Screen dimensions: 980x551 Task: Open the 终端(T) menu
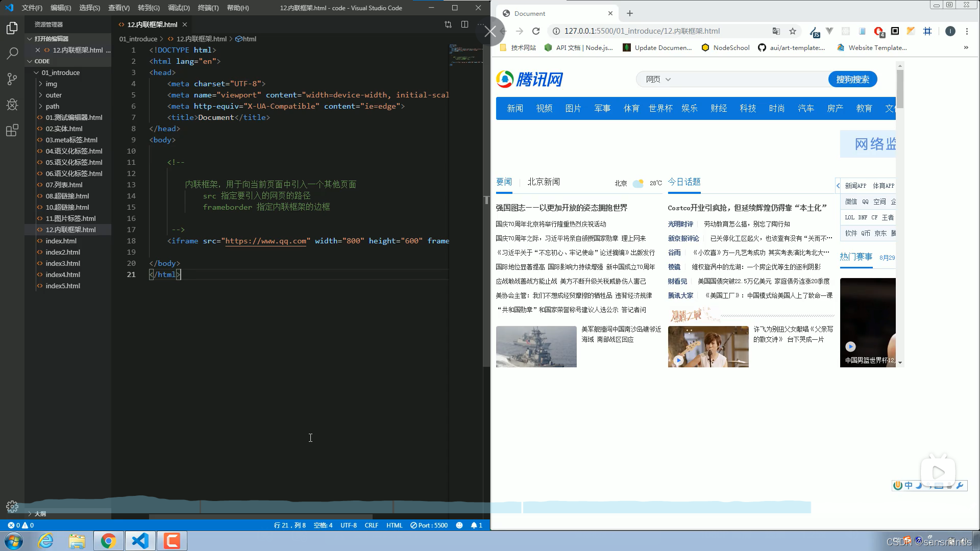(x=208, y=8)
